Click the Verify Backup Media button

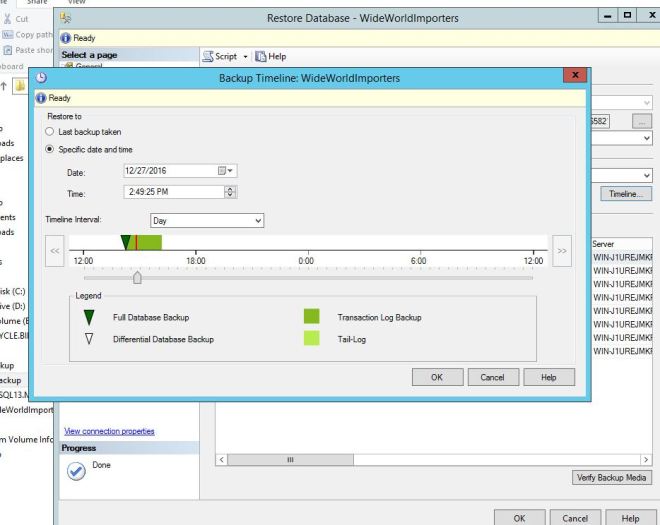click(611, 479)
